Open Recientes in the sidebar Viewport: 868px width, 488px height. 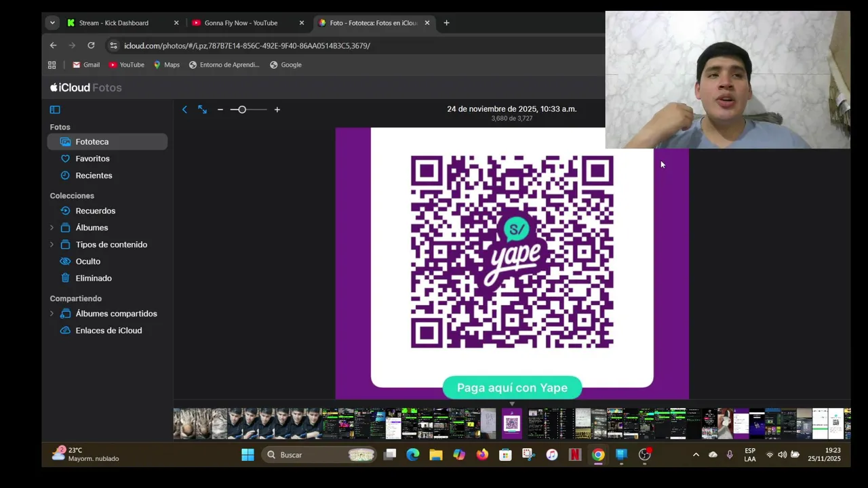107,176
